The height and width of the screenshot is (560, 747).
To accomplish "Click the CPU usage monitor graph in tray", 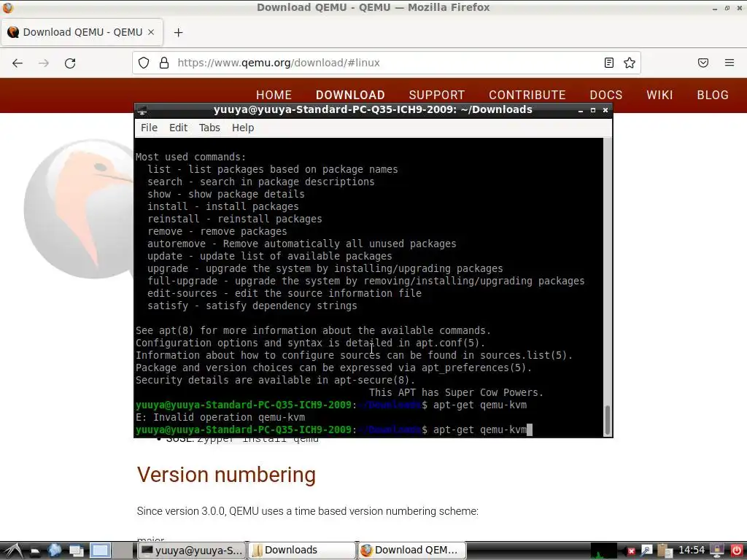I will coord(603,551).
